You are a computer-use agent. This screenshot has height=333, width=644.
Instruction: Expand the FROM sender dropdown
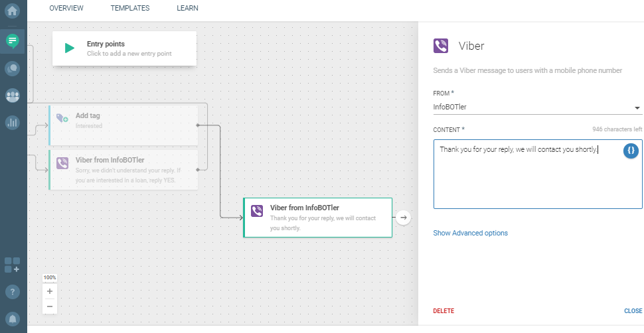point(637,107)
